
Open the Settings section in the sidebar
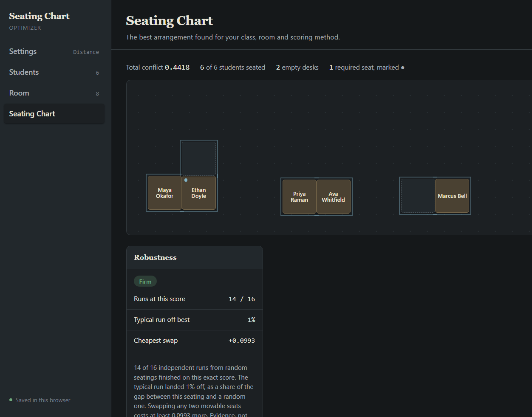click(x=54, y=51)
